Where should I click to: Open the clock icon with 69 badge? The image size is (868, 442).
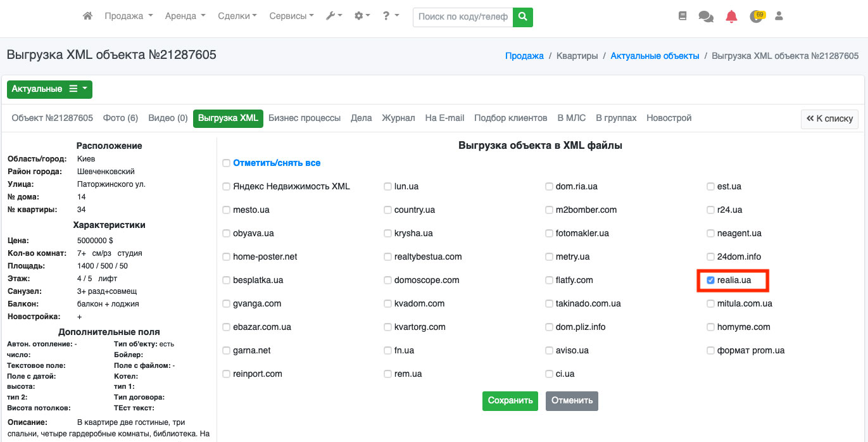click(756, 16)
